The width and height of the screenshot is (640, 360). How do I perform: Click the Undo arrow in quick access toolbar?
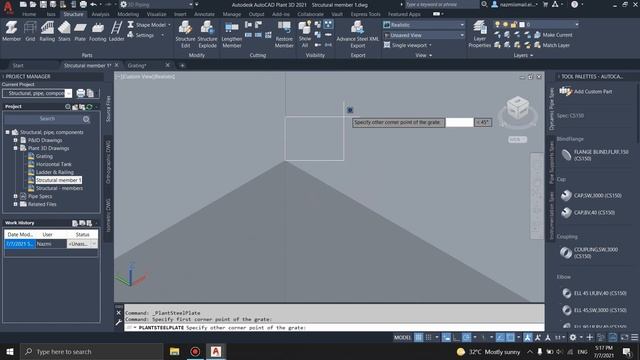point(93,4)
